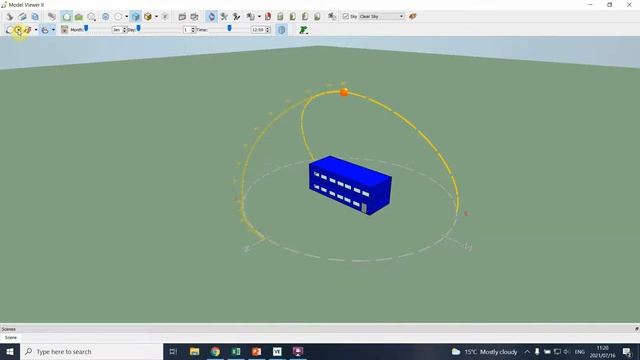
Task: Click the Time slider handle
Action: pyautogui.click(x=229, y=28)
